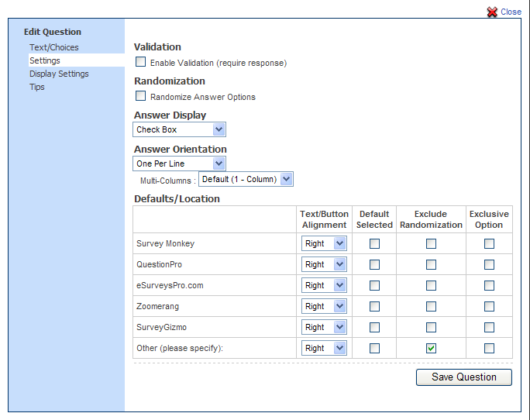Screen dimensions: 530x420
Task: Open the Answer Display Check Box dropdown
Action: click(x=180, y=129)
